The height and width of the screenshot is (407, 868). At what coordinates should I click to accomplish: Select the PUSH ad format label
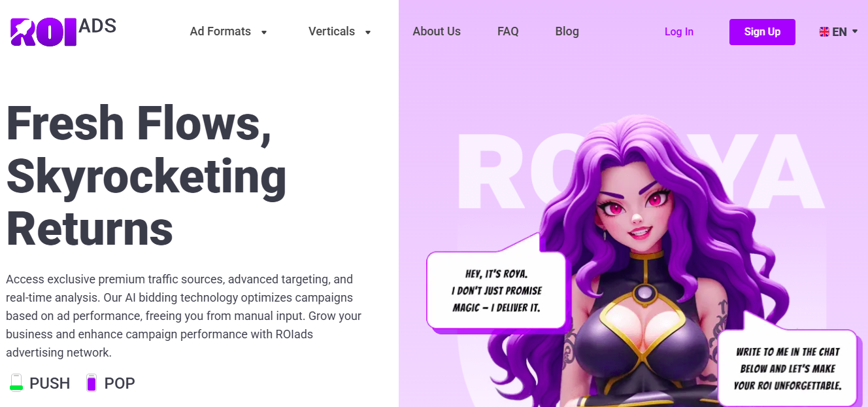pyautogui.click(x=50, y=383)
